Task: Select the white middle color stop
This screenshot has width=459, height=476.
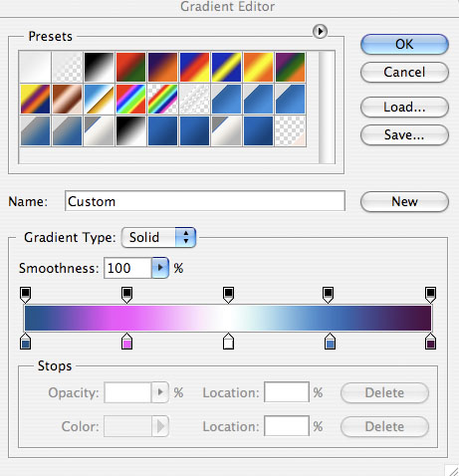Action: coord(228,342)
